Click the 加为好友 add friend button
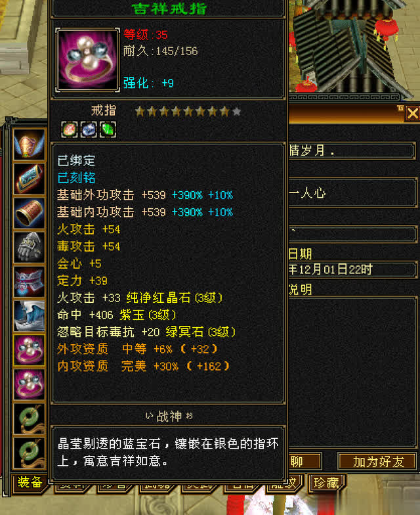Screen dimensions: 420x515 [x=378, y=462]
